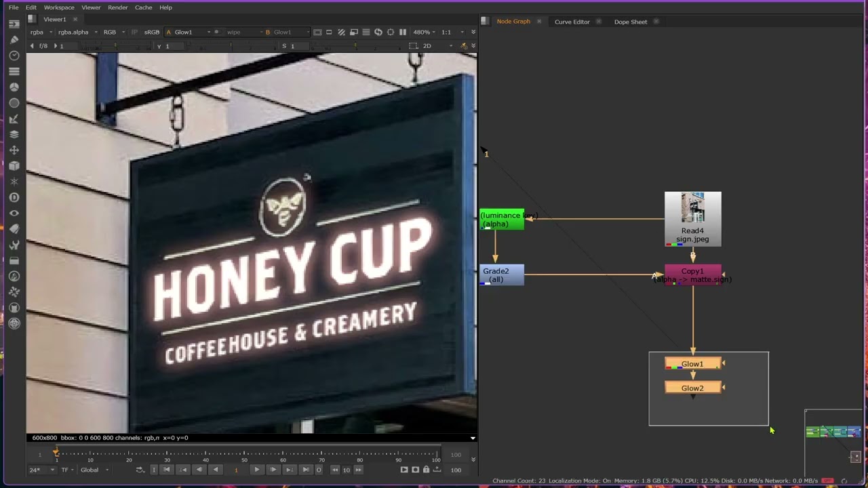Viewport: 868px width, 488px height.
Task: Switch to the Dope Sheet tab
Action: (631, 22)
